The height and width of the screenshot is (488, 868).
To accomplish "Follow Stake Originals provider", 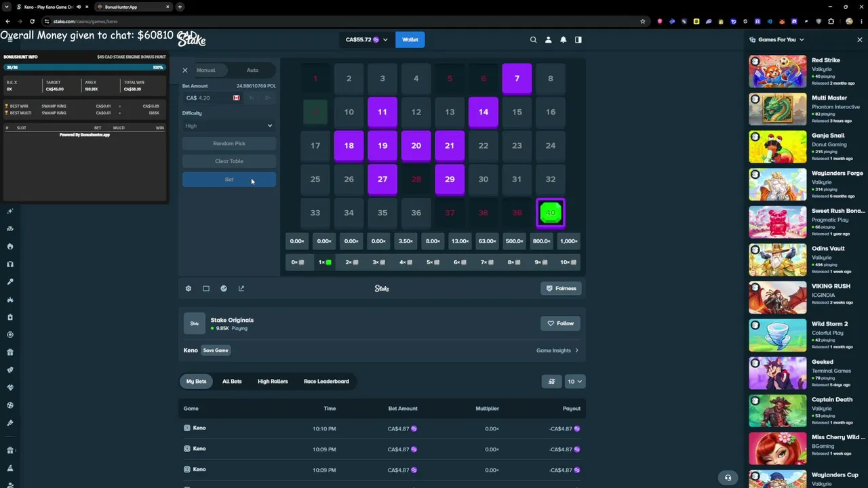I will (x=561, y=323).
